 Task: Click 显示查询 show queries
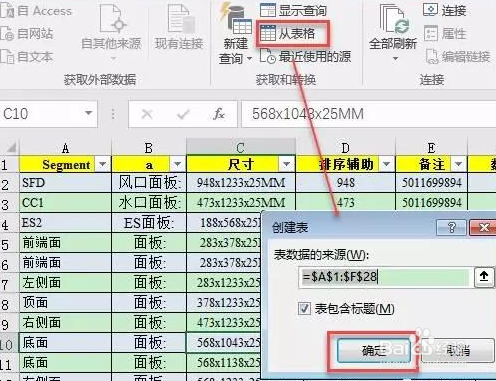[293, 10]
